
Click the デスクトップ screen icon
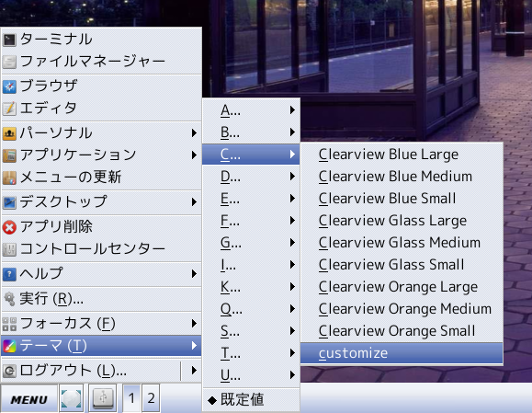pyautogui.click(x=9, y=202)
